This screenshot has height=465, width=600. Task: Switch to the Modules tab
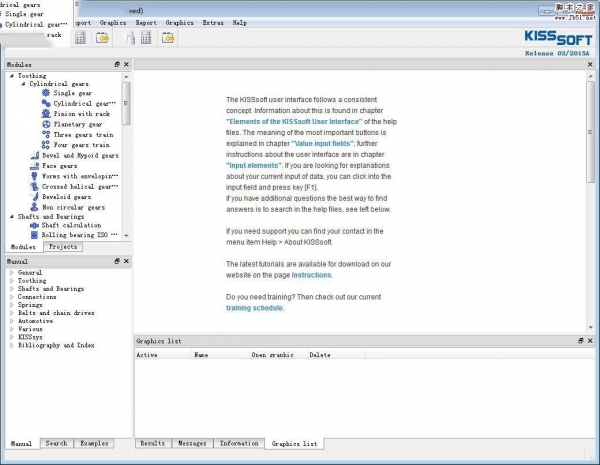[x=23, y=247]
